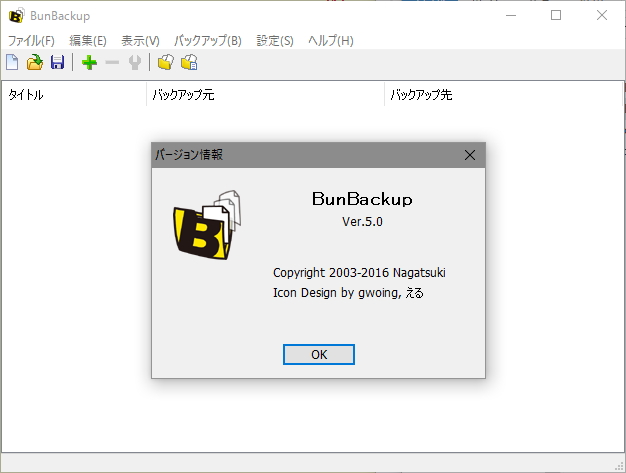Click the Icon Design by gwoing text
The image size is (626, 473).
[348, 293]
